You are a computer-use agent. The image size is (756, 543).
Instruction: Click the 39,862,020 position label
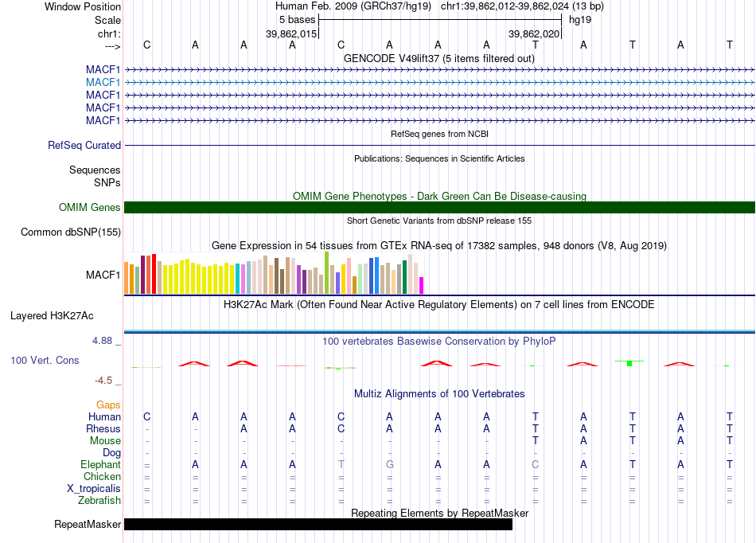(534, 33)
